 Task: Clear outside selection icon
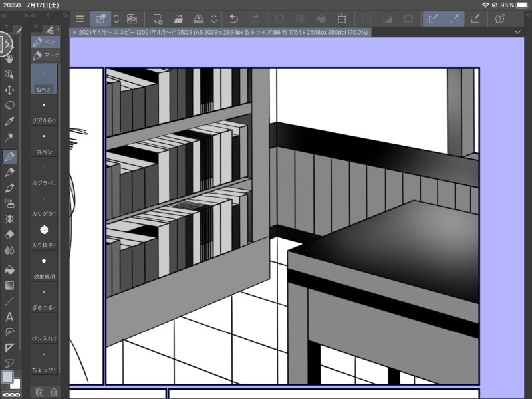click(300, 19)
